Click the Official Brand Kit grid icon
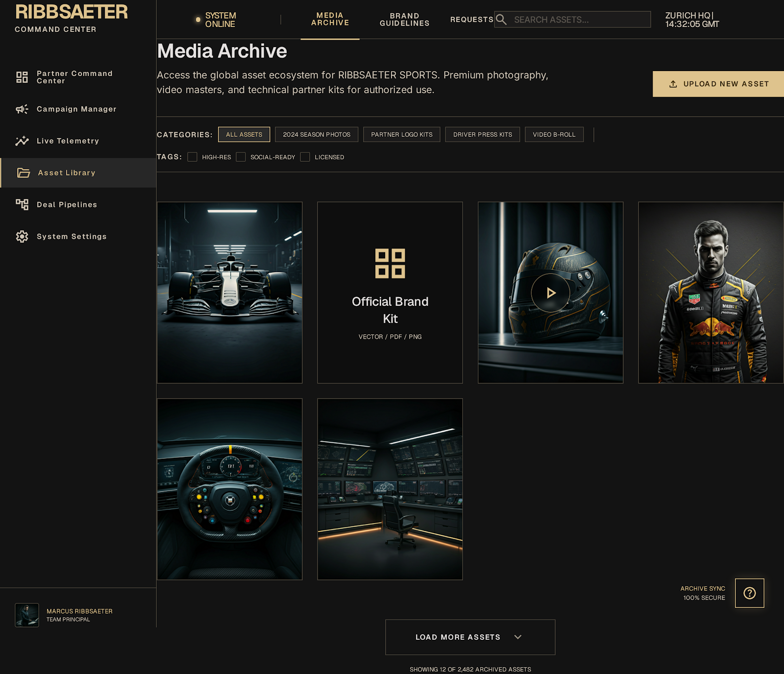The height and width of the screenshot is (674, 784). click(x=390, y=263)
